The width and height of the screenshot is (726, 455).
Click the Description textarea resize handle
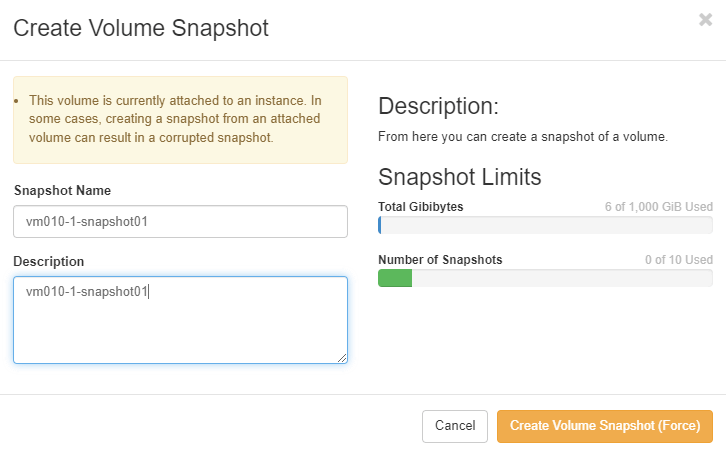pos(342,358)
